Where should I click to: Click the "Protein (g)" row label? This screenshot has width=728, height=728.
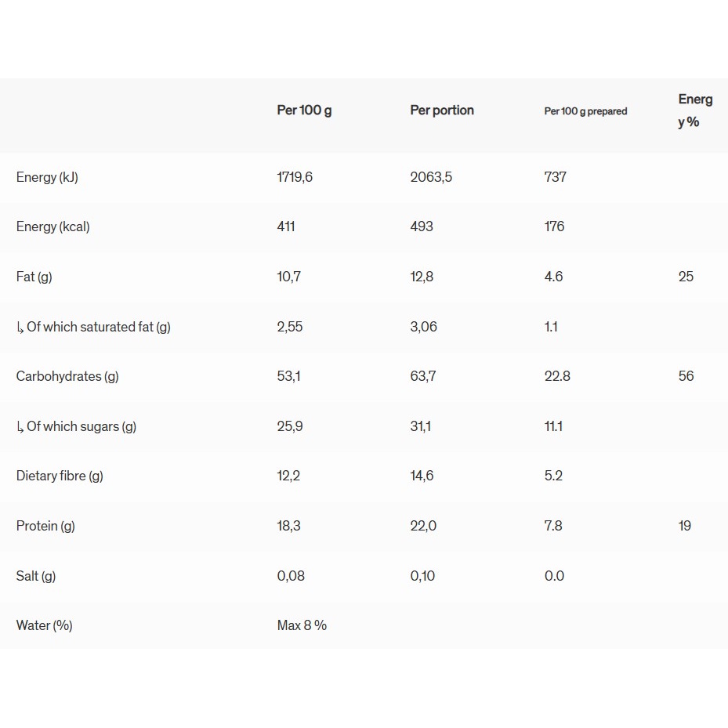tap(45, 526)
